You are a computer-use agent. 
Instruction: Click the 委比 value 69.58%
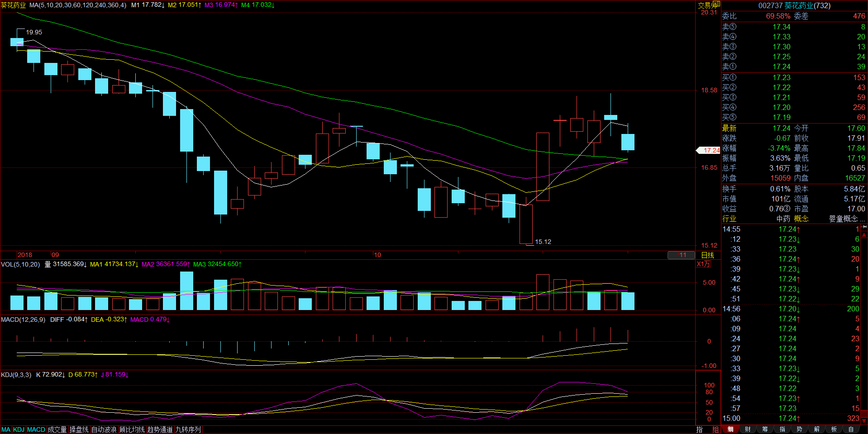(x=778, y=16)
